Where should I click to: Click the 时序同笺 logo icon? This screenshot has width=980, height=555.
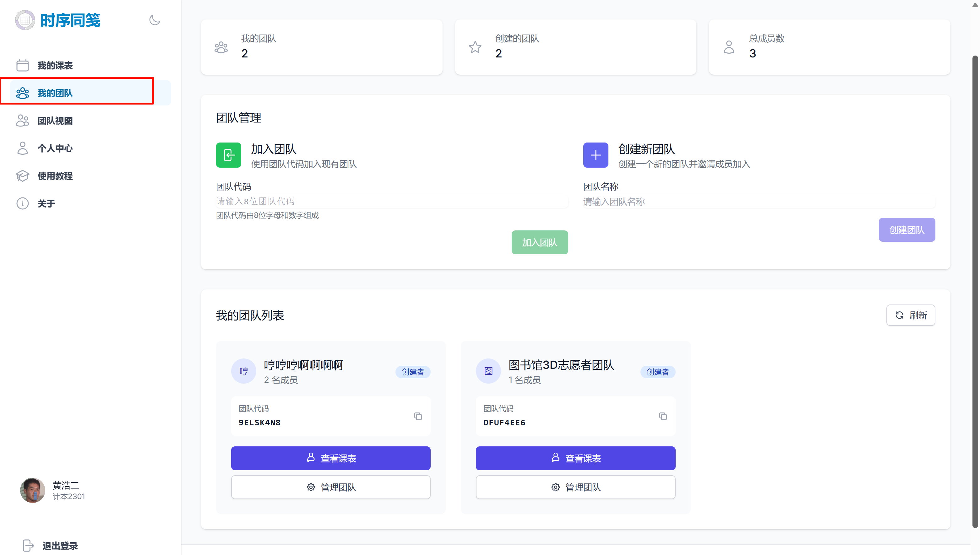click(x=25, y=20)
